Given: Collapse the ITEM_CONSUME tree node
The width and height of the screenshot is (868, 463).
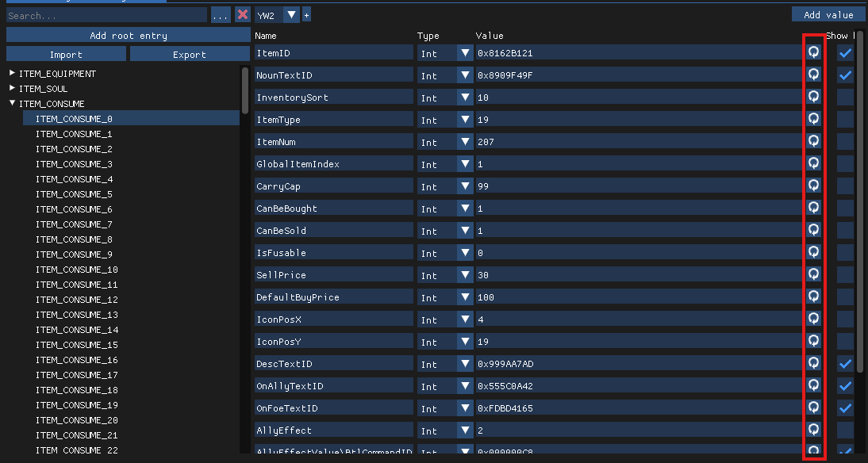Looking at the screenshot, I should (12, 103).
